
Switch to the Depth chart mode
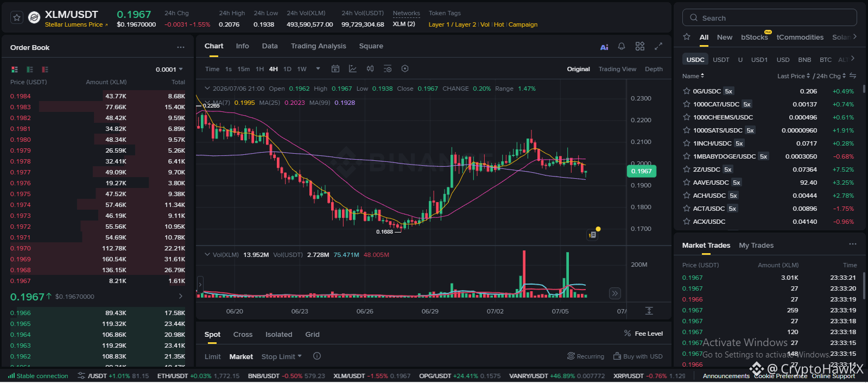tap(654, 69)
